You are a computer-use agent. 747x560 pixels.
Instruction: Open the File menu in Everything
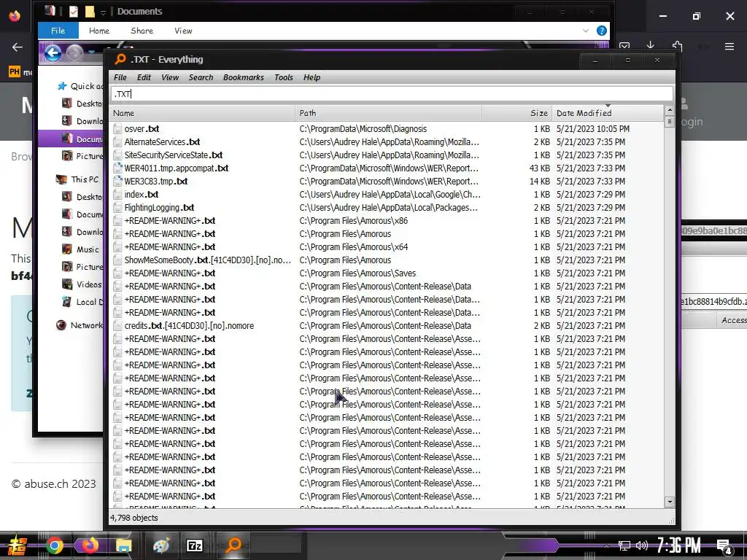tap(120, 77)
